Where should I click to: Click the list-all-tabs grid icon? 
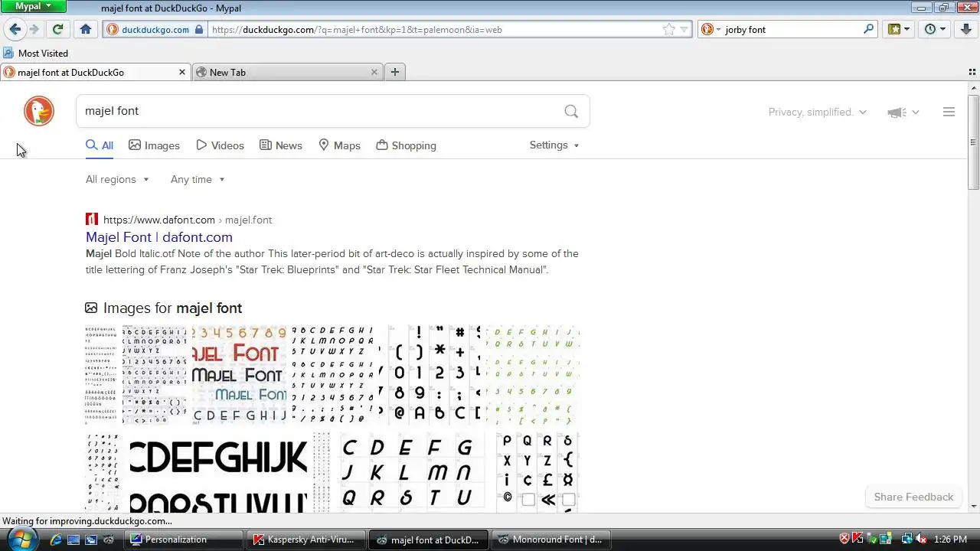pyautogui.click(x=972, y=72)
